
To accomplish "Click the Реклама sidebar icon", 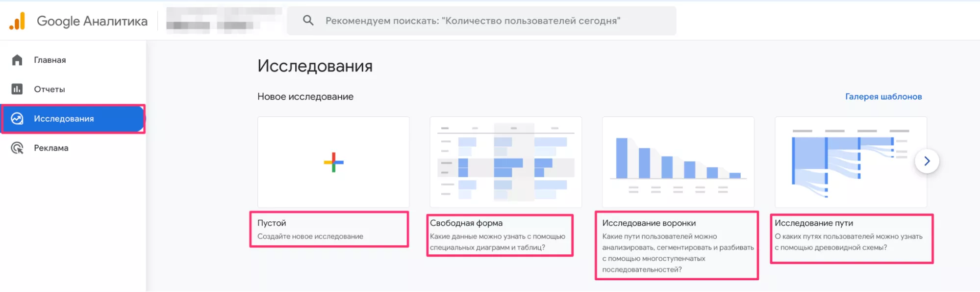I will 17,148.
